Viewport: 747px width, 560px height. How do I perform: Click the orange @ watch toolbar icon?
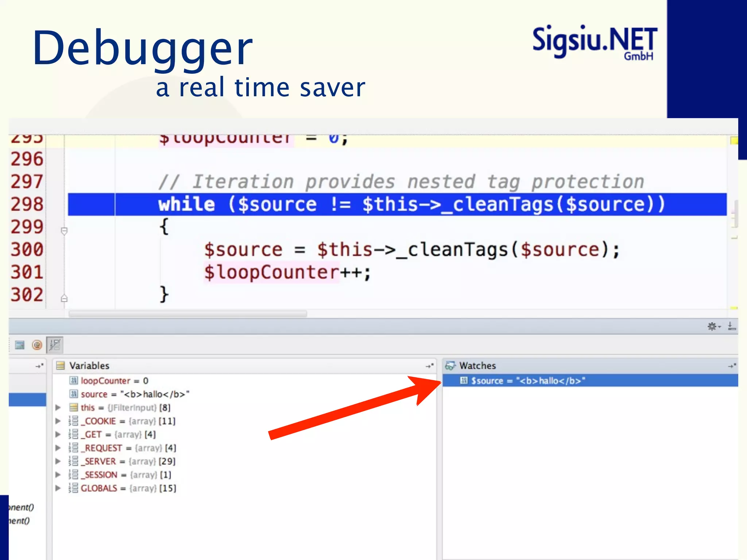37,345
